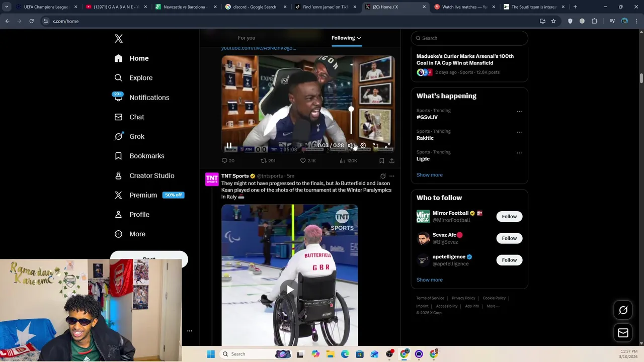This screenshot has height=362, width=644.
Task: Mute the video using the speaker icon
Action: pyautogui.click(x=351, y=146)
